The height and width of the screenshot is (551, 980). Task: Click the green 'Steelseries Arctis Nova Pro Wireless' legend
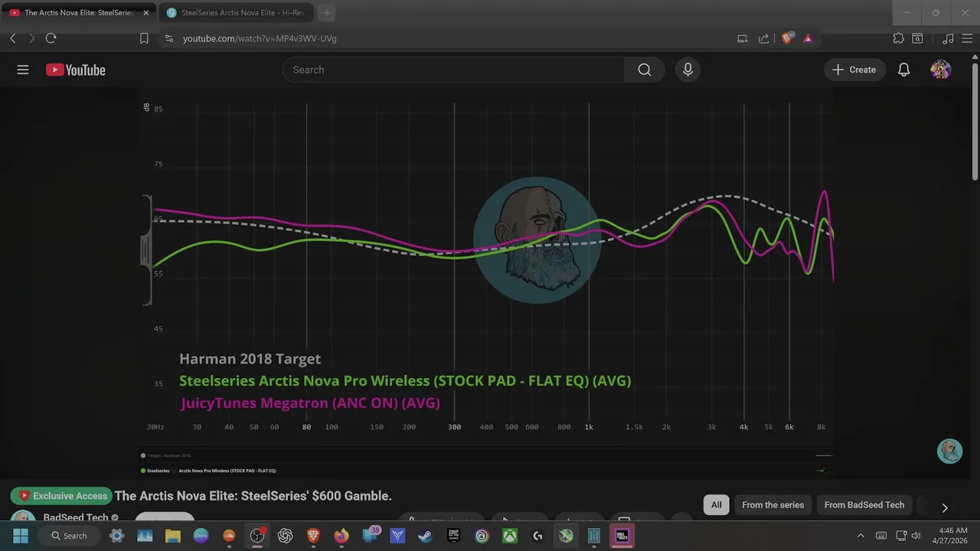tap(405, 380)
